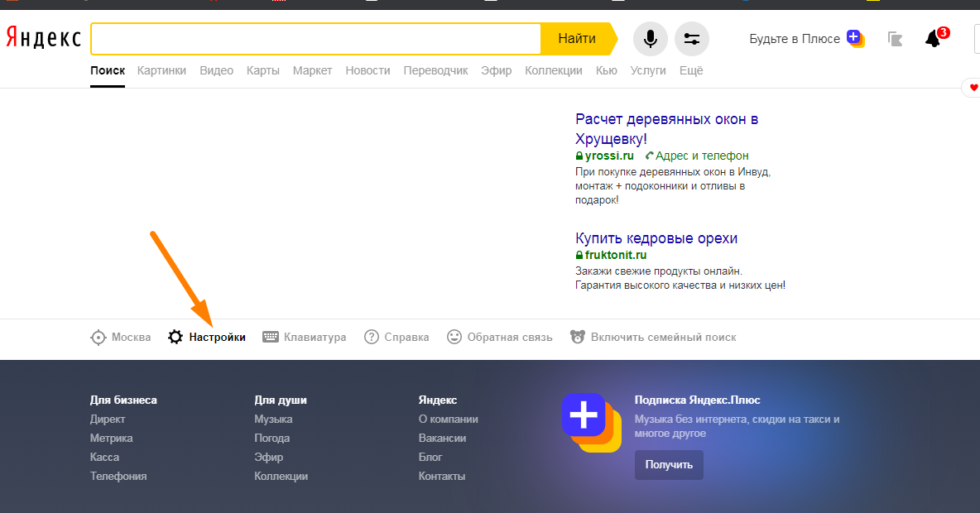Click the phone icon by Адрес и телефон
Viewport: 980px width, 513px height.
pos(650,156)
